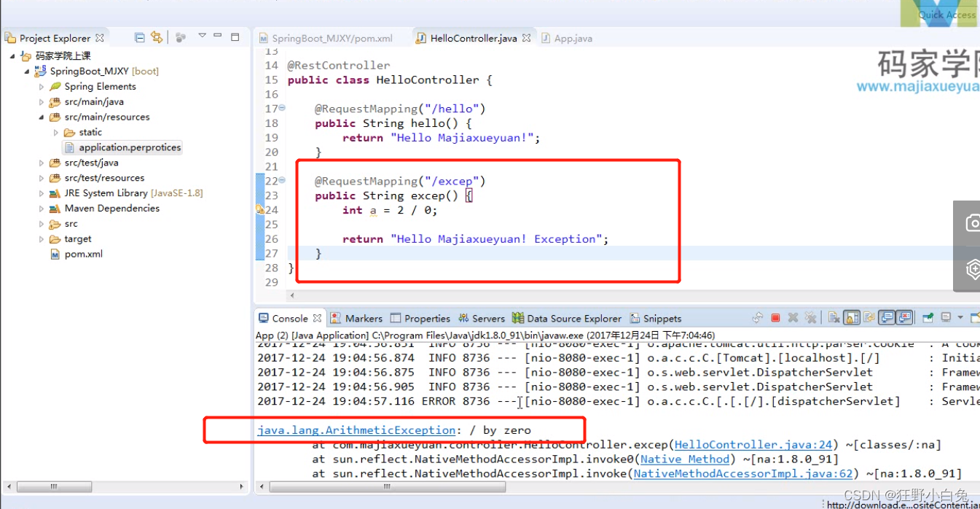Screen dimensions: 980x509
Task: Close the Project Explorer view tab
Action: 100,38
